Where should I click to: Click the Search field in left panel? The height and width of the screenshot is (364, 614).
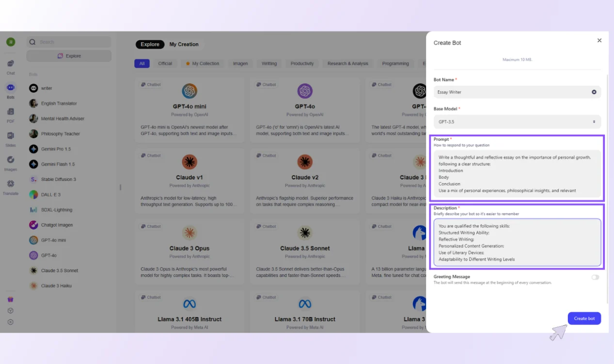click(69, 42)
